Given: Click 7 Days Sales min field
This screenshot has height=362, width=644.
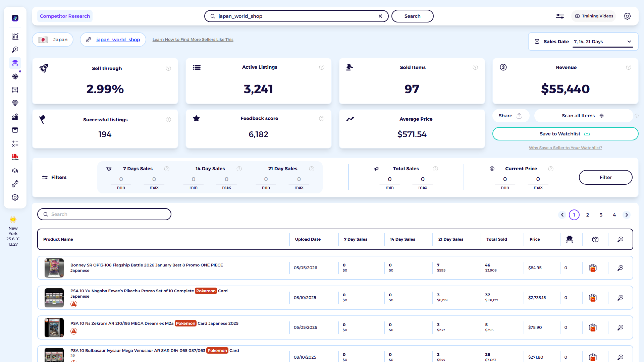Looking at the screenshot, I should (121, 179).
